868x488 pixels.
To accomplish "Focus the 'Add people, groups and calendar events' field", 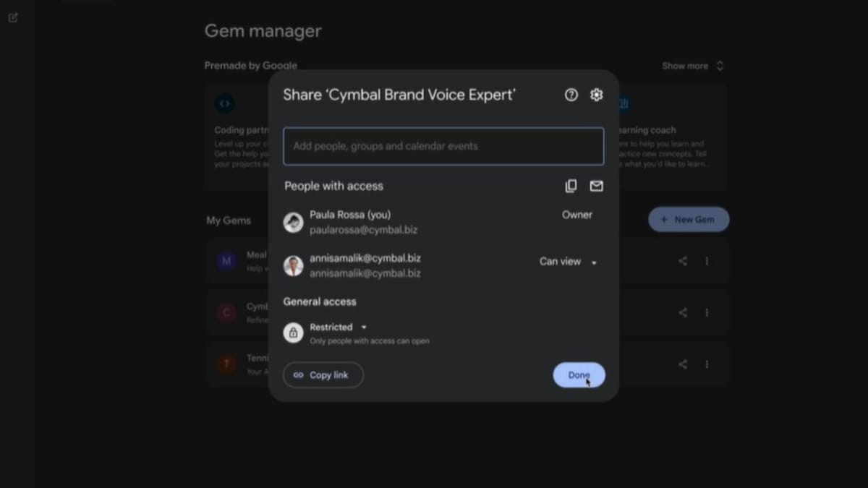I will 443,146.
